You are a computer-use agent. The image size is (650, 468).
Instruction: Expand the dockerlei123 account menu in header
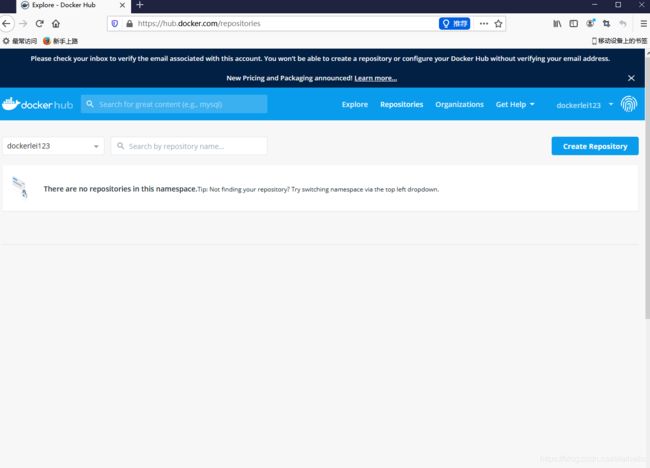click(585, 105)
